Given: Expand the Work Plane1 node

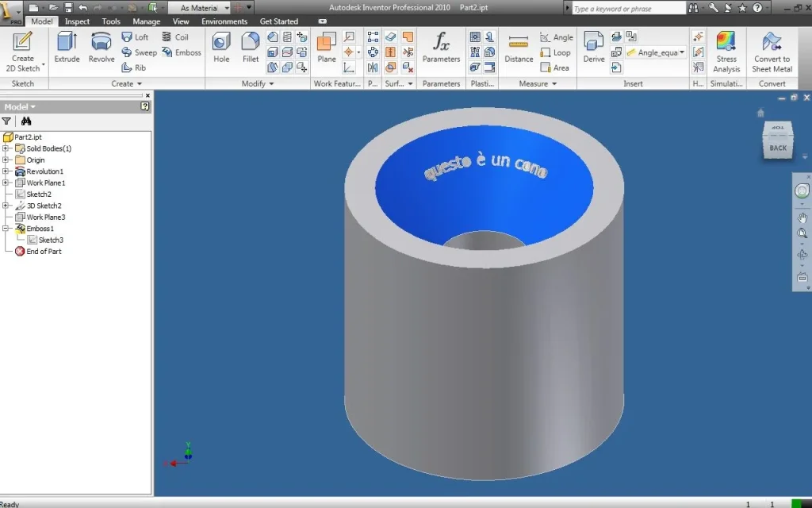Looking at the screenshot, I should coord(6,183).
